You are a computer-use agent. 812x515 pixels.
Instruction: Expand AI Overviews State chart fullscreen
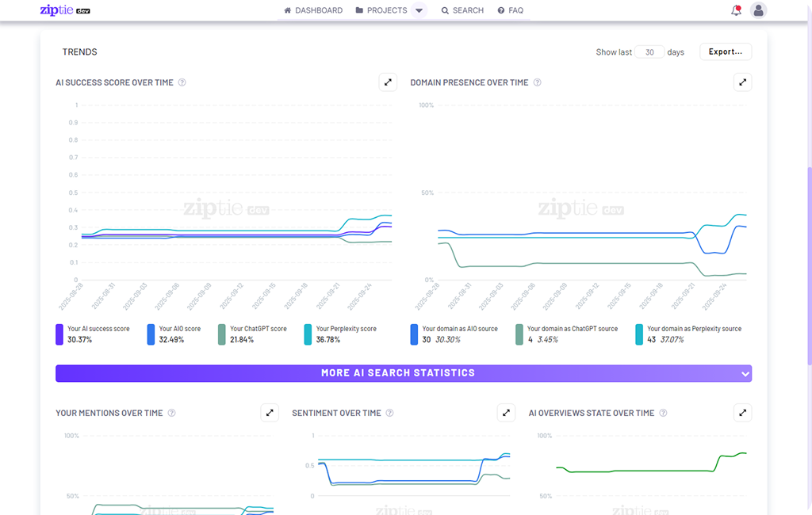[742, 413]
